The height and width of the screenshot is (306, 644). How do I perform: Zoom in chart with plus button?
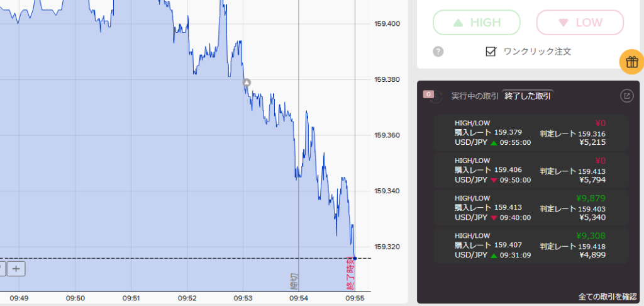tap(16, 269)
